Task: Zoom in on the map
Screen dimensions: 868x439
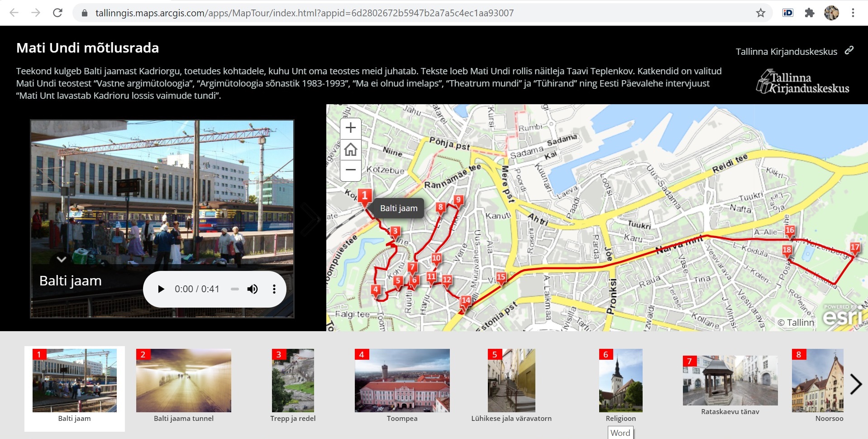Action: [351, 128]
